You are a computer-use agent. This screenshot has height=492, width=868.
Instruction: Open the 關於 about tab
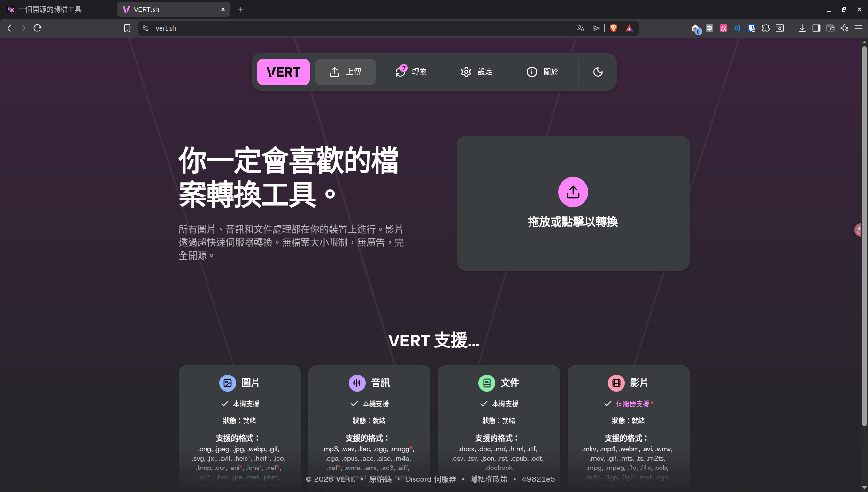[x=542, y=72]
